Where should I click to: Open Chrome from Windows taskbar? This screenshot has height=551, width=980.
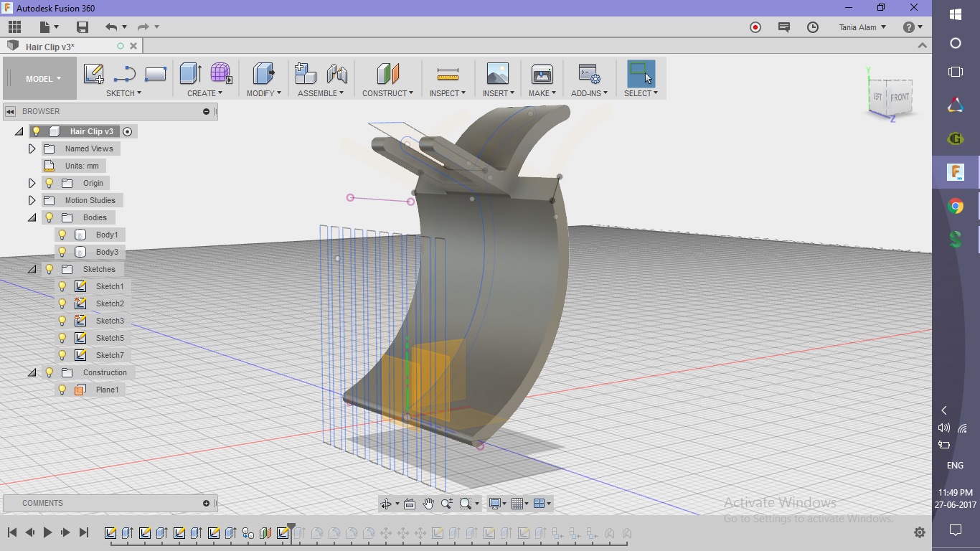pos(956,207)
